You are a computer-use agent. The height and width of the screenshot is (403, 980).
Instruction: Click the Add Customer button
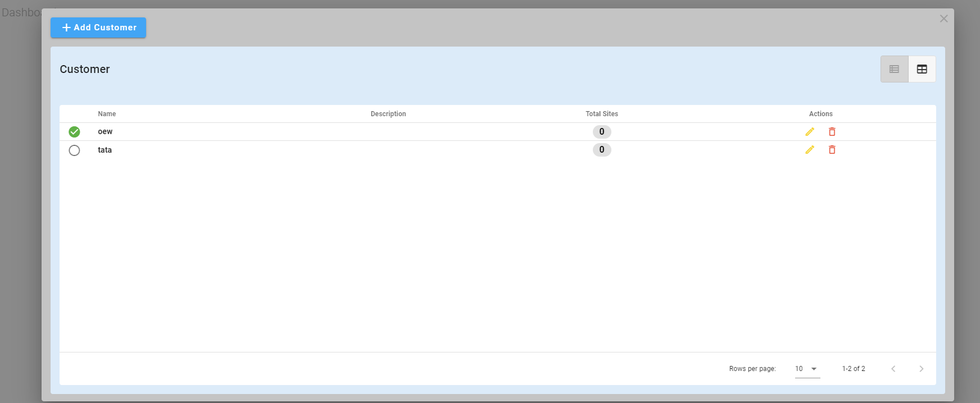98,28
